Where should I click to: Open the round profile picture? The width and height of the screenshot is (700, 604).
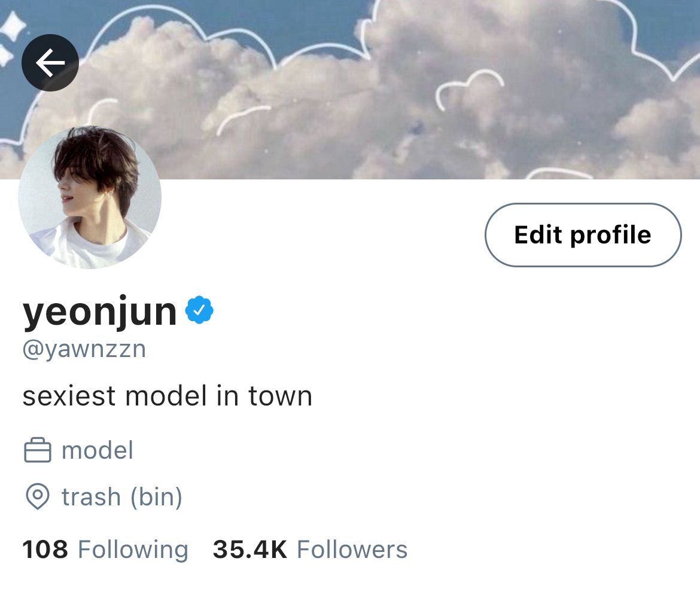90,197
